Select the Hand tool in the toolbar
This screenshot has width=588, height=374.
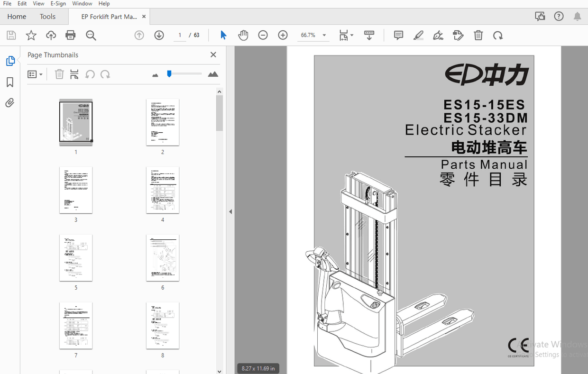tap(243, 35)
